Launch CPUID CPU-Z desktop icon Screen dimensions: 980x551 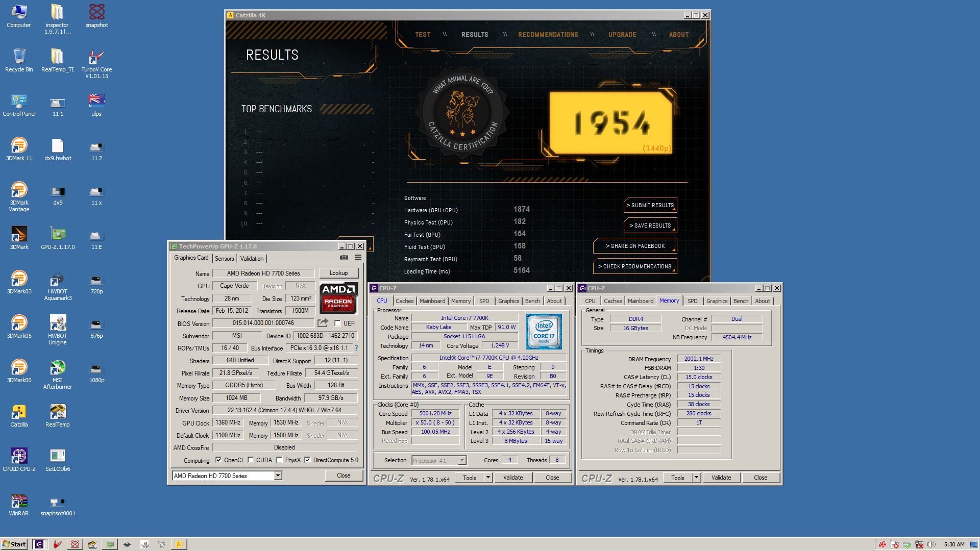click(19, 459)
